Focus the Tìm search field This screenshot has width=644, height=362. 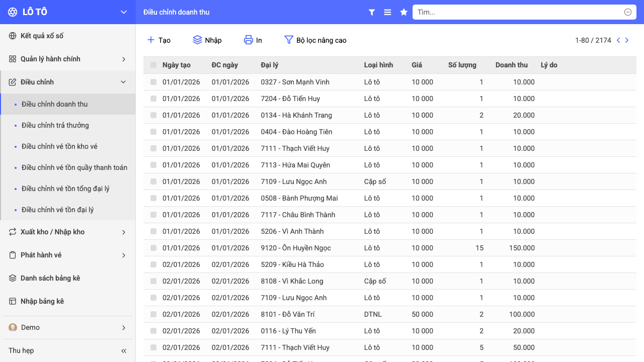click(x=519, y=12)
